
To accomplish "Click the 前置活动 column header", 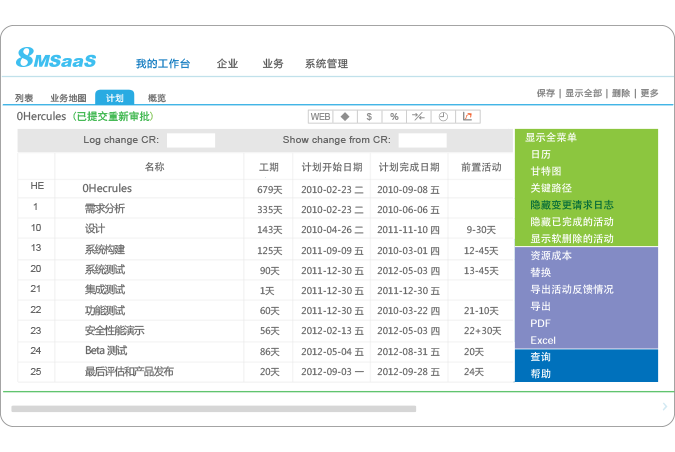I will click(x=481, y=167).
